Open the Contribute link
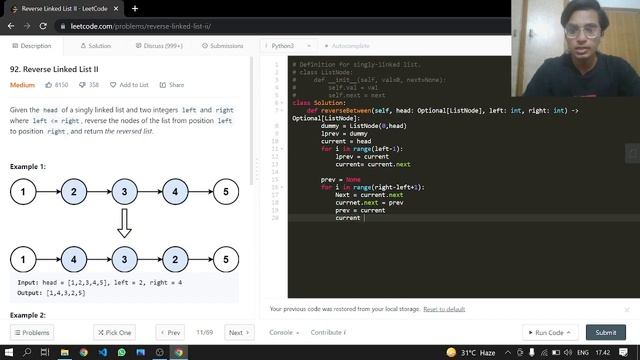This screenshot has height=360, width=640. click(328, 332)
